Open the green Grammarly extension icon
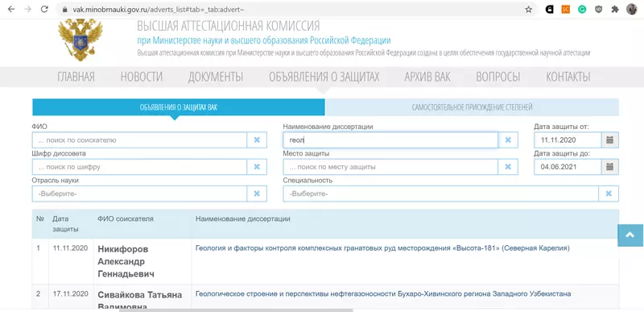The width and height of the screenshot is (644, 312). tap(582, 9)
